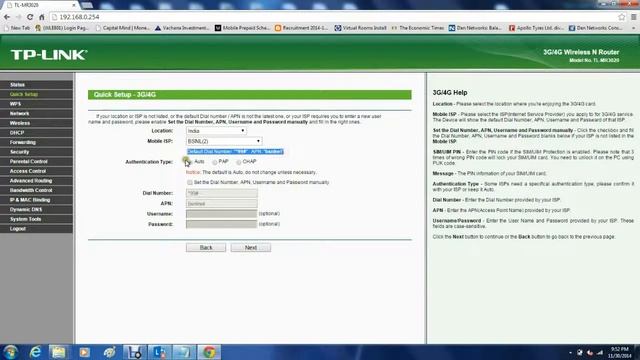Screen dimensions: 640x360
Task: Show more bookmarks overflow chevron
Action: click(633, 28)
